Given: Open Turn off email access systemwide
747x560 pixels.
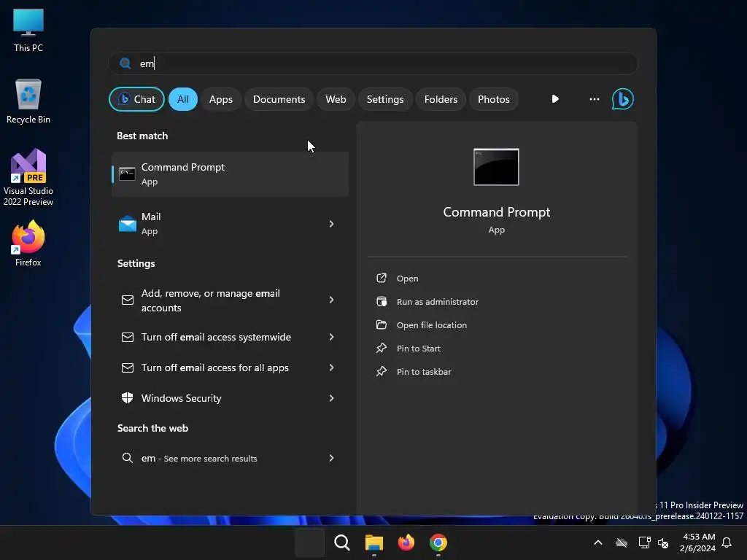Looking at the screenshot, I should pyautogui.click(x=230, y=337).
